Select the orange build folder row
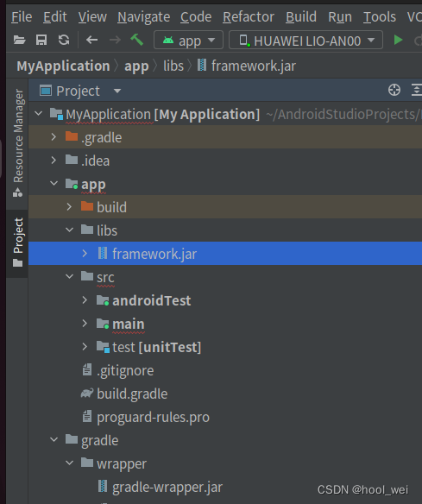This screenshot has height=504, width=422. pos(225,207)
